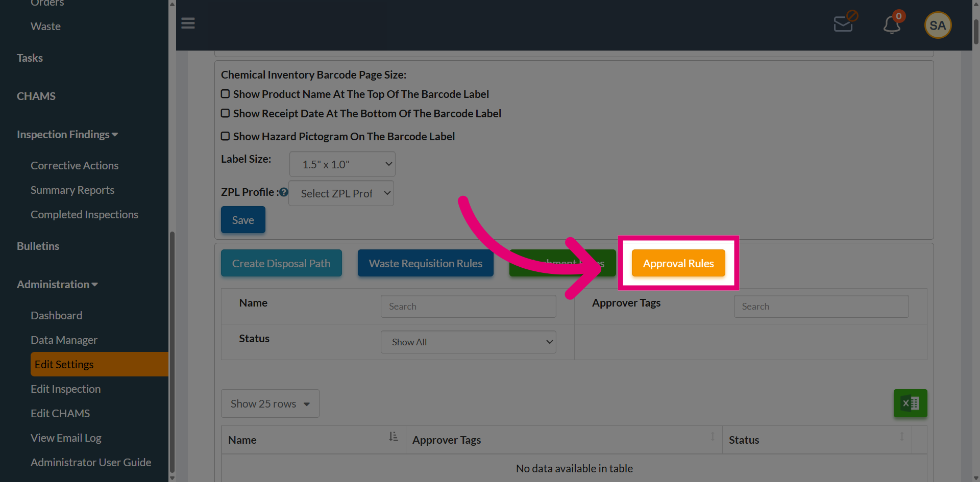Open Waste in the sidebar
Screen dimensions: 980x482
pos(45,27)
